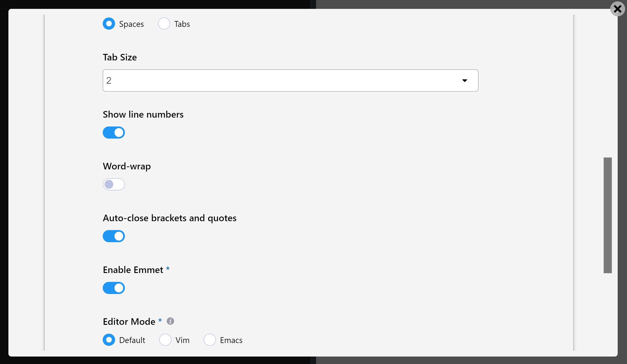Viewport: 627px width, 364px height.
Task: Click the Auto-close brackets and quotes label
Action: 169,218
